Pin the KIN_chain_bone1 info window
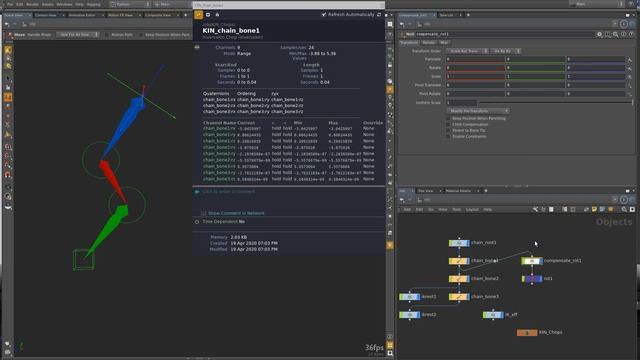This screenshot has height=360, width=640. 198,15
